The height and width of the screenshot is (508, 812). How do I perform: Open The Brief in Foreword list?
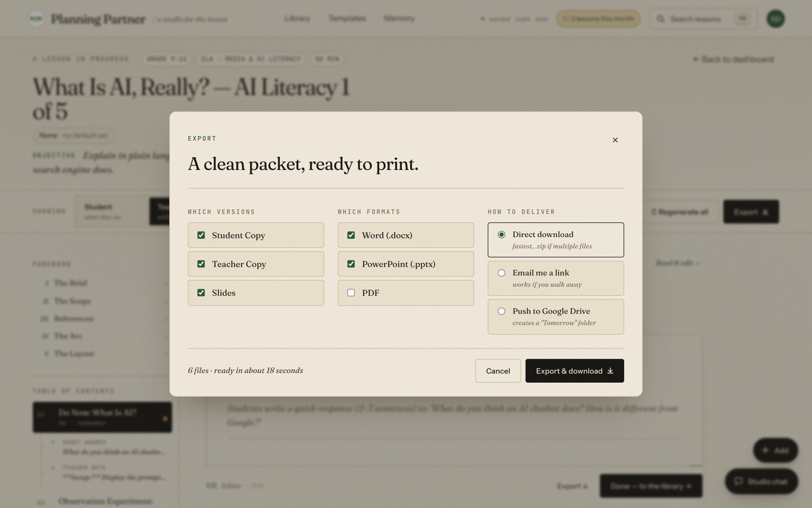[x=70, y=283]
